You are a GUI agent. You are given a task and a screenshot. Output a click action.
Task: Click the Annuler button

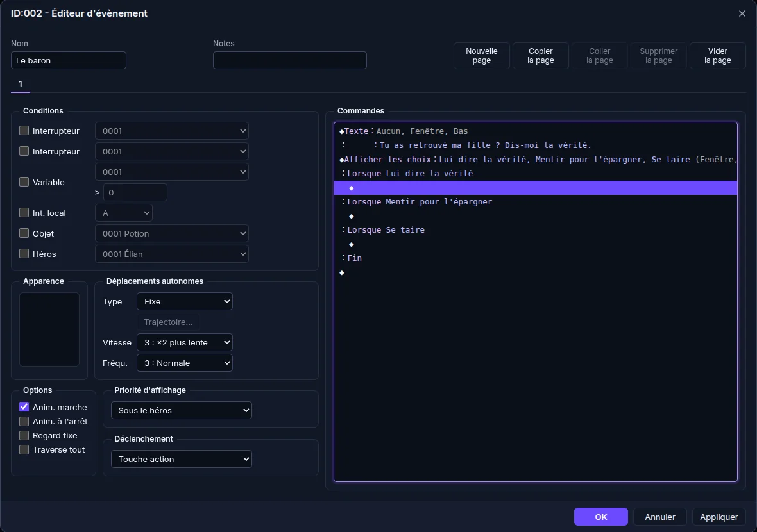pyautogui.click(x=660, y=517)
